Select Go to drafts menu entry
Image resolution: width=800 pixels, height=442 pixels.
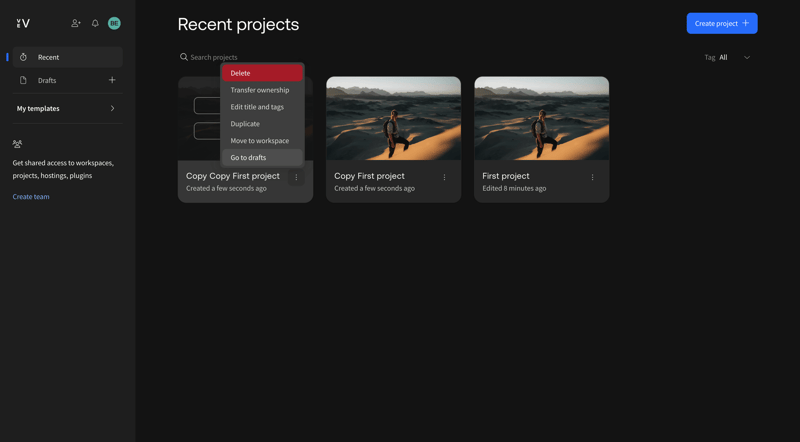(x=262, y=157)
